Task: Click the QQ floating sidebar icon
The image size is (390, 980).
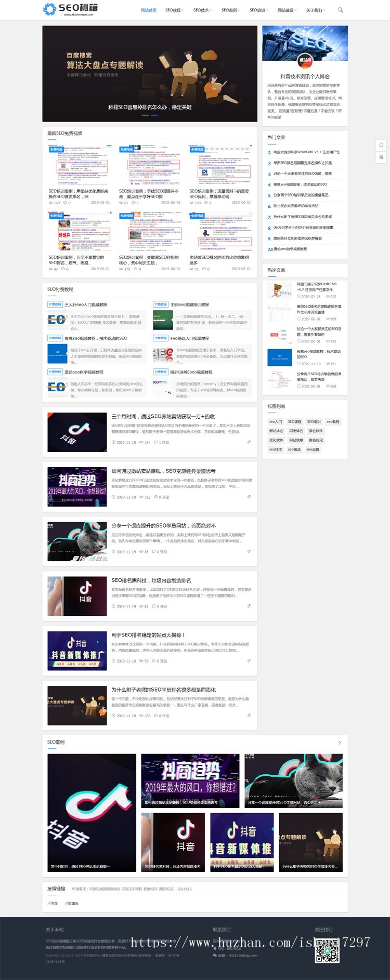Action: coord(381,144)
